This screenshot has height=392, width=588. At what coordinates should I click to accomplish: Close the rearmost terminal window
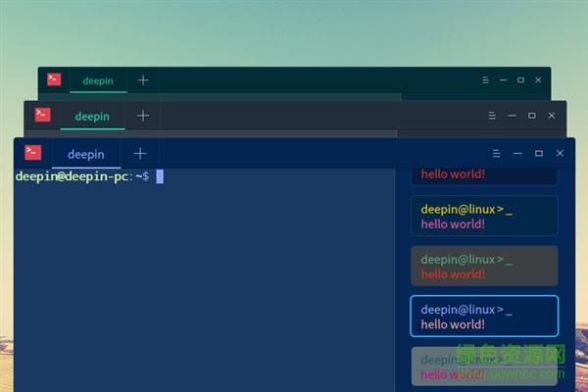538,80
